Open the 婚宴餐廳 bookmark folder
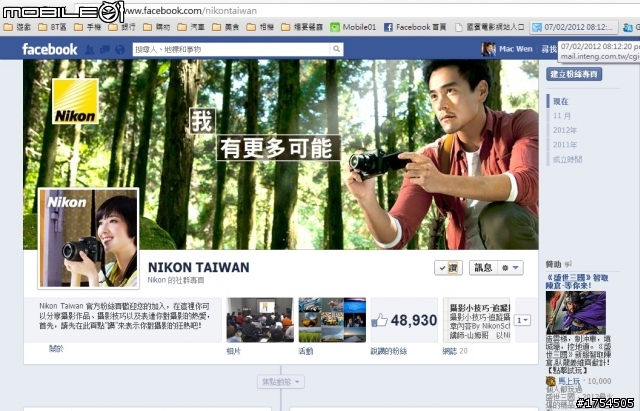 [302, 27]
